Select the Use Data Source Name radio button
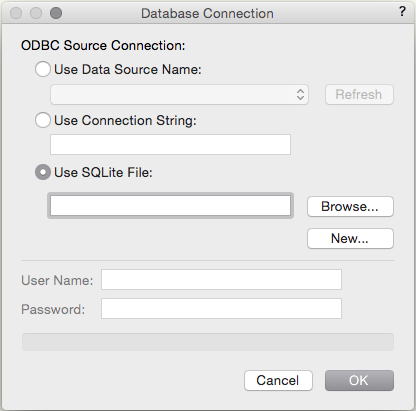 [43, 69]
